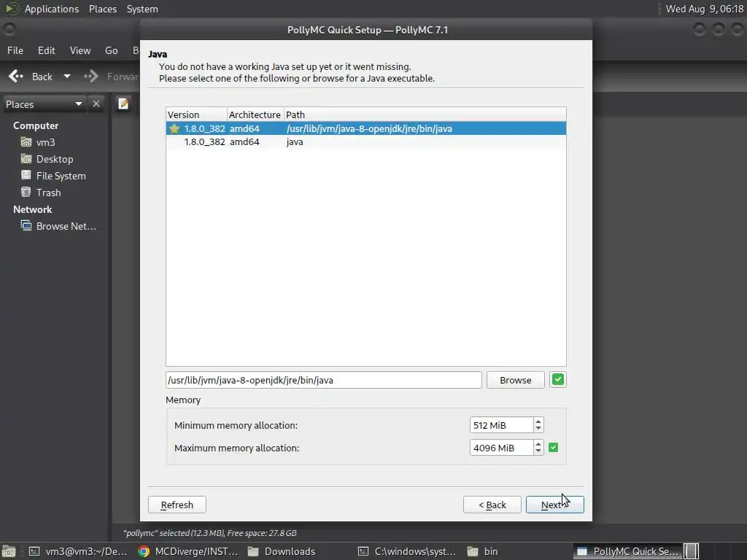Viewport: 747px width, 560px height.
Task: Increase maximum memory allocation
Action: click(x=538, y=443)
